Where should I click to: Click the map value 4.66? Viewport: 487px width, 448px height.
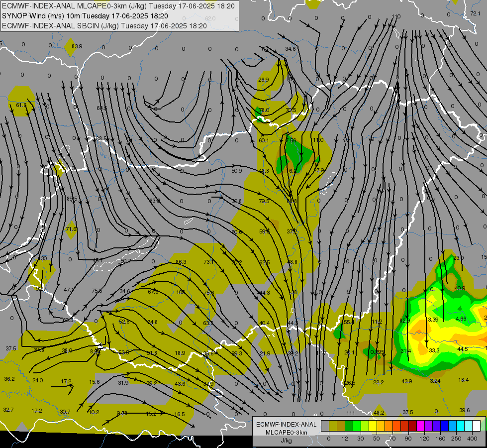click(461, 319)
